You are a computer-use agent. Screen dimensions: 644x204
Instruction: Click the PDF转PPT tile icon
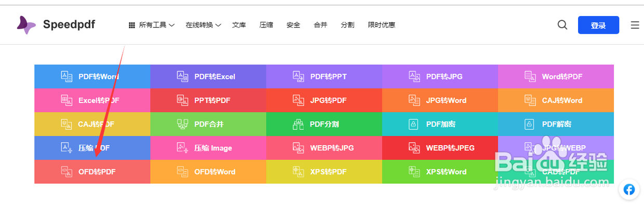click(x=298, y=76)
